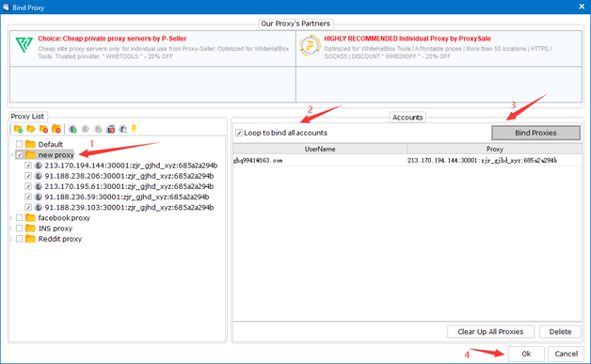Image resolution: width=591 pixels, height=364 pixels.
Task: Click globe icon of 91.188.239.103 proxy
Action: pyautogui.click(x=38, y=207)
